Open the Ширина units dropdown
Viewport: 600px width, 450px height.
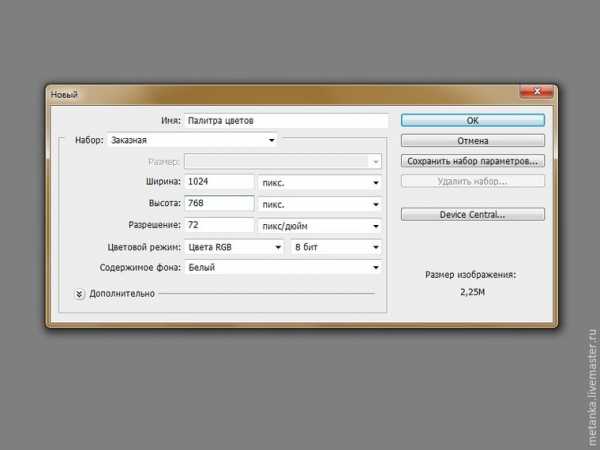click(320, 183)
